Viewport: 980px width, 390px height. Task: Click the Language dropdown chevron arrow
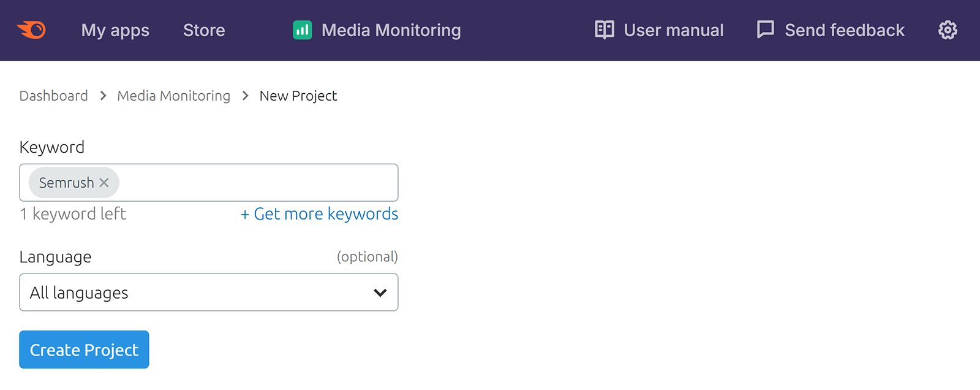click(x=380, y=292)
